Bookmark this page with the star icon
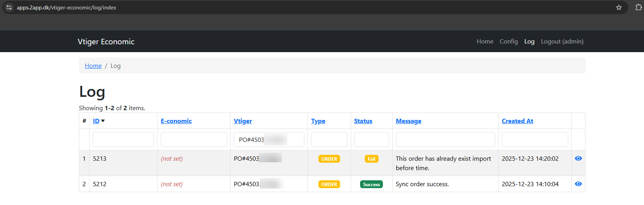 click(x=619, y=7)
